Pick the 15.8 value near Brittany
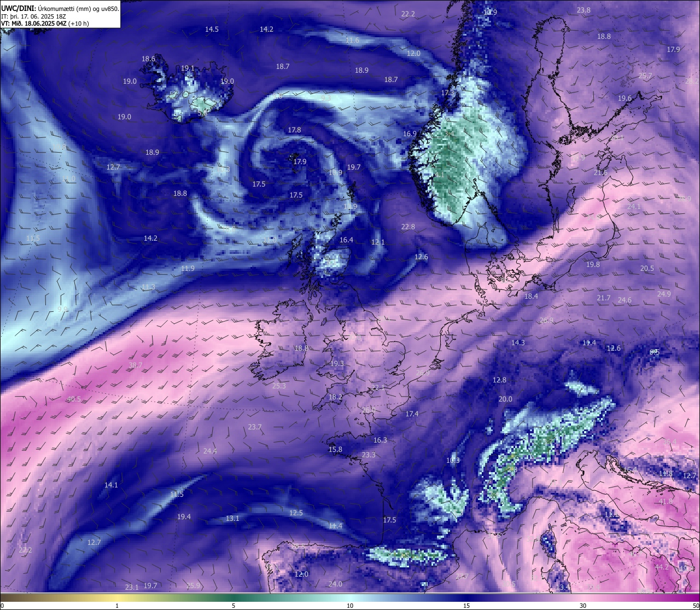The image size is (700, 610). point(335,449)
